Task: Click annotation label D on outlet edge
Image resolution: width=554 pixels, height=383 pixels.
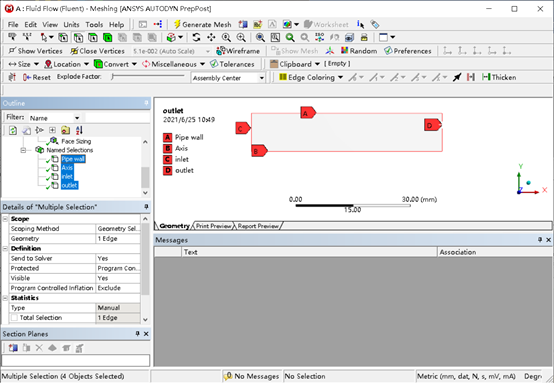Action: click(432, 125)
